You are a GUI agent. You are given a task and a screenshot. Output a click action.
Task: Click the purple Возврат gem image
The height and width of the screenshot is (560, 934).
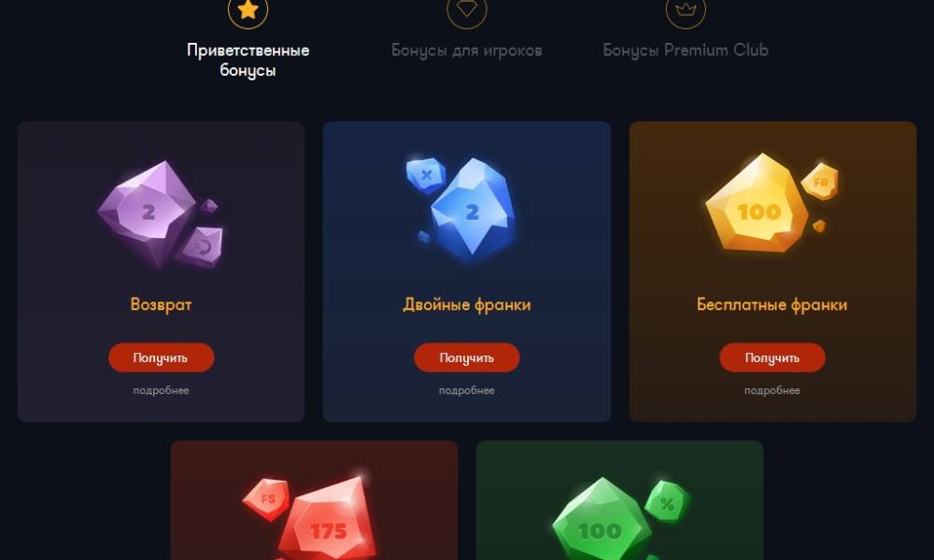(x=161, y=215)
